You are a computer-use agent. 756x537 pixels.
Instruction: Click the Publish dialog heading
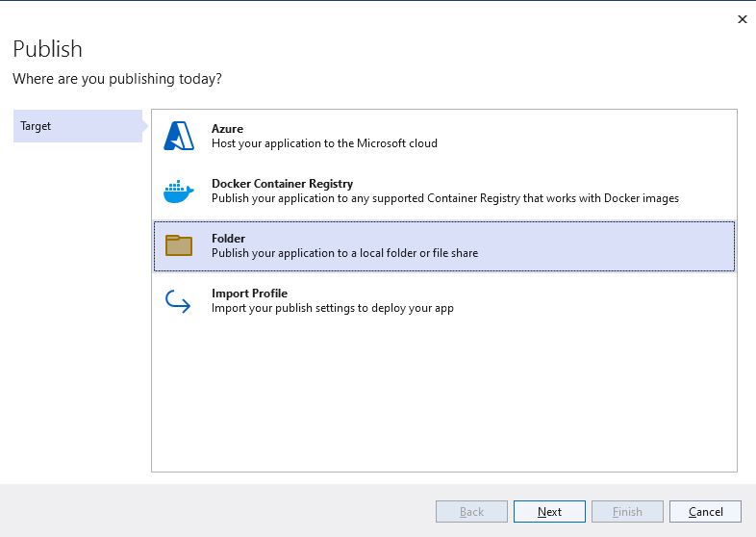pos(47,49)
